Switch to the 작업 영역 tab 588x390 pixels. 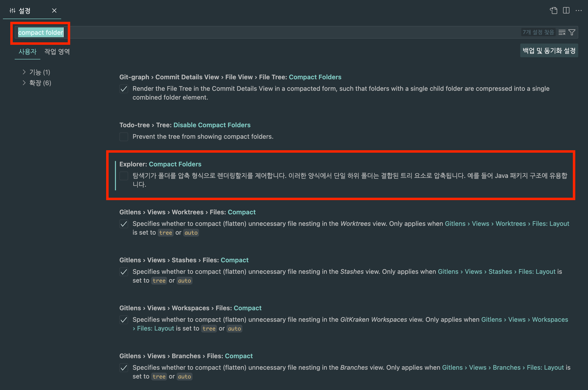[57, 51]
